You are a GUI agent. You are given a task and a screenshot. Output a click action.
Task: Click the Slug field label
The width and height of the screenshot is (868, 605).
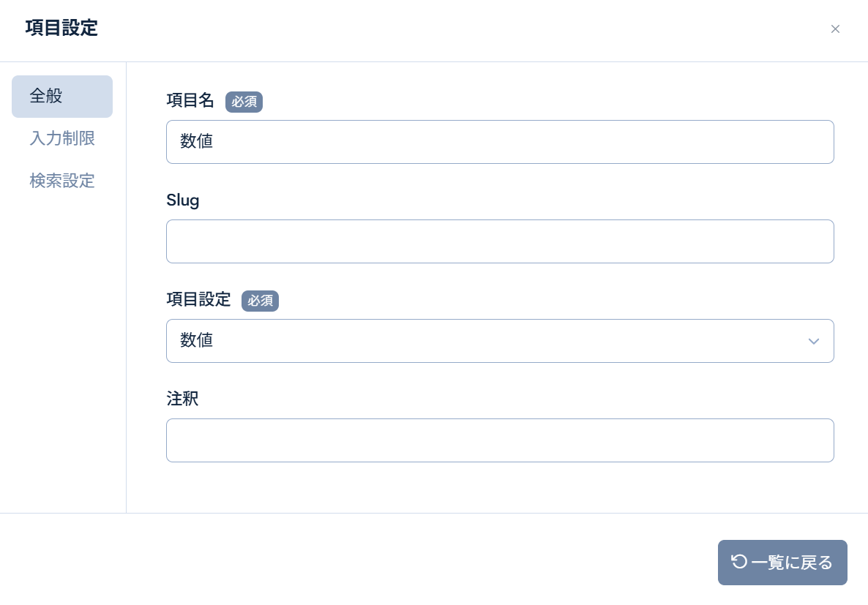point(183,200)
